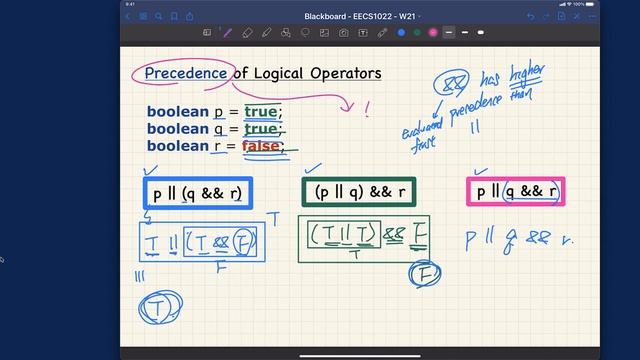Open the Camera tool
The width and height of the screenshot is (640, 360).
point(344,33)
